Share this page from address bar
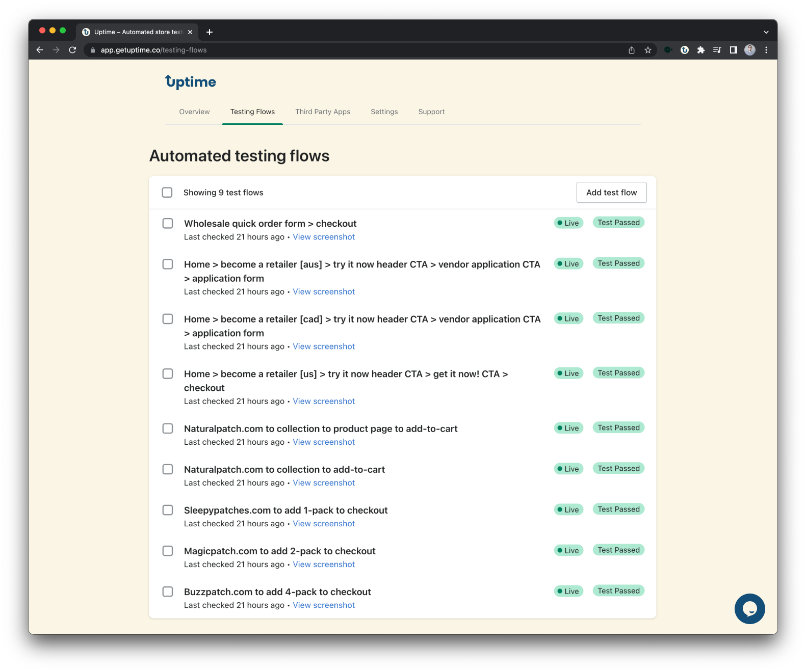 [x=632, y=50]
